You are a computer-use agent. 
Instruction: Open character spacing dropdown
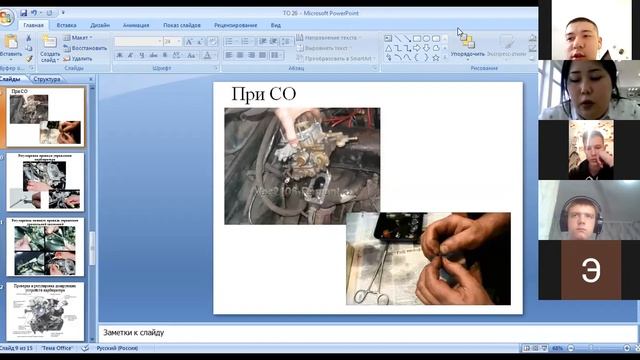pyautogui.click(x=177, y=55)
